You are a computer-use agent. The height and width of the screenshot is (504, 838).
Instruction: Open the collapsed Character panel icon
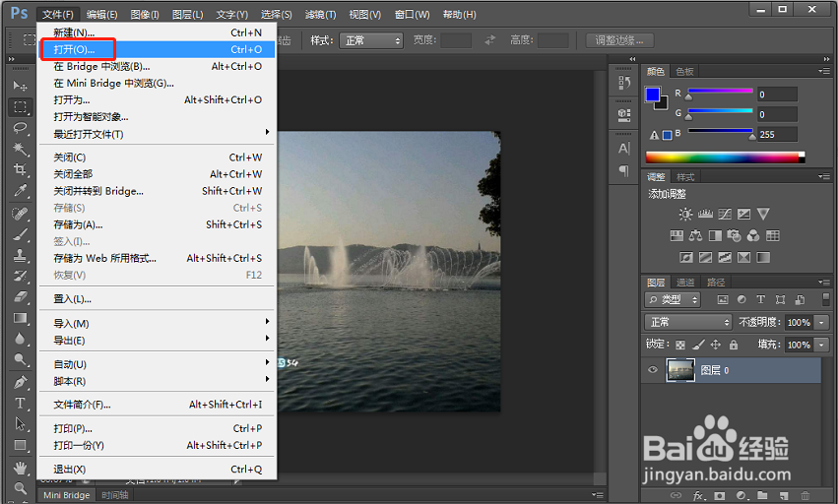(623, 148)
